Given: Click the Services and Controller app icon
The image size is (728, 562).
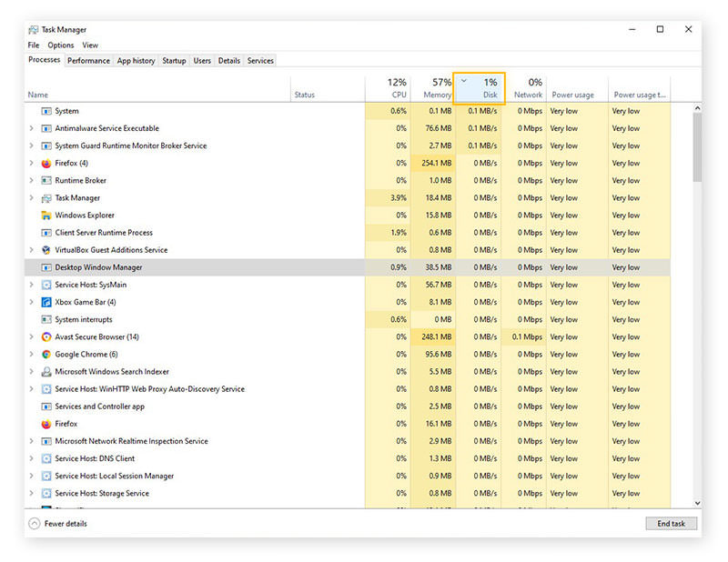Looking at the screenshot, I should (x=46, y=406).
